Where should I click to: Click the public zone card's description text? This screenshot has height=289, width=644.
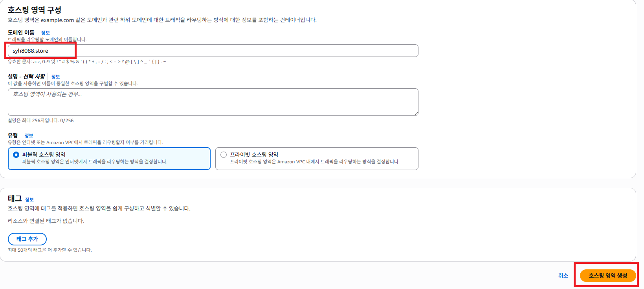[95, 162]
